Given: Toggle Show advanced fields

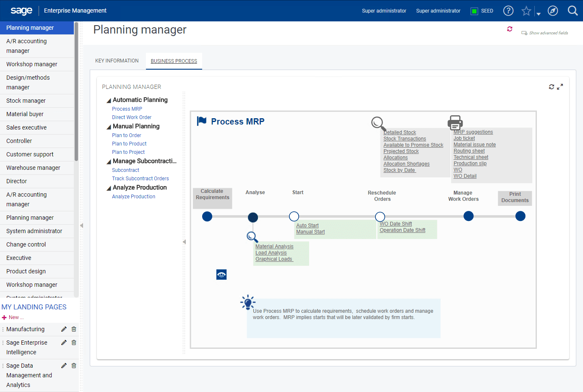Looking at the screenshot, I should 544,33.
